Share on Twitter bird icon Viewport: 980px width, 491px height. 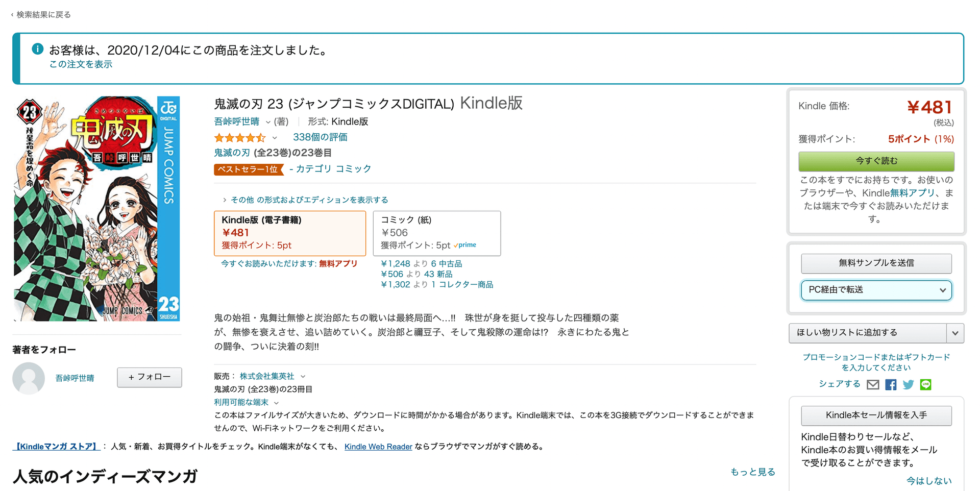point(908,385)
